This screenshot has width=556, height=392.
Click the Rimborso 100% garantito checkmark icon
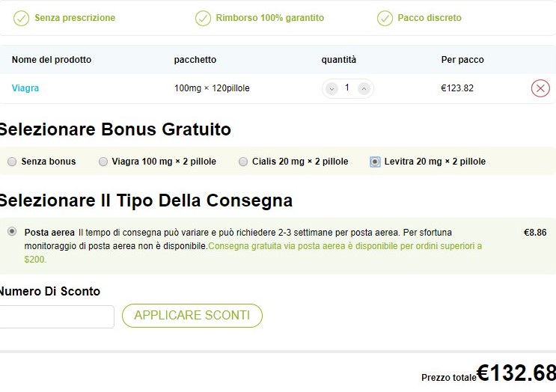203,18
